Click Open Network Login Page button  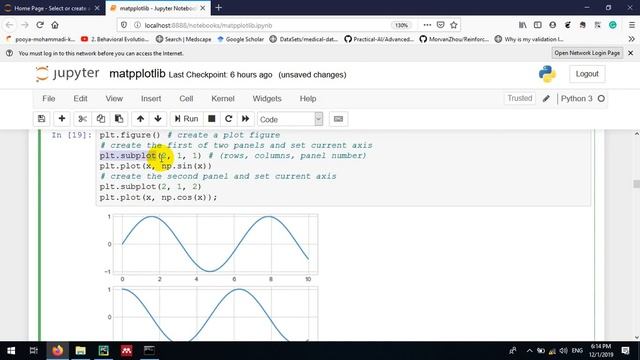587,53
